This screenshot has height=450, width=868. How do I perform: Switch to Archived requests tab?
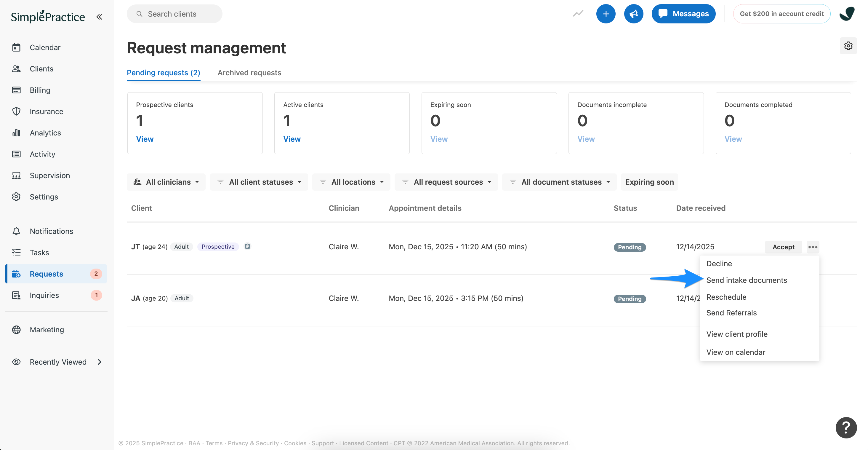(249, 73)
